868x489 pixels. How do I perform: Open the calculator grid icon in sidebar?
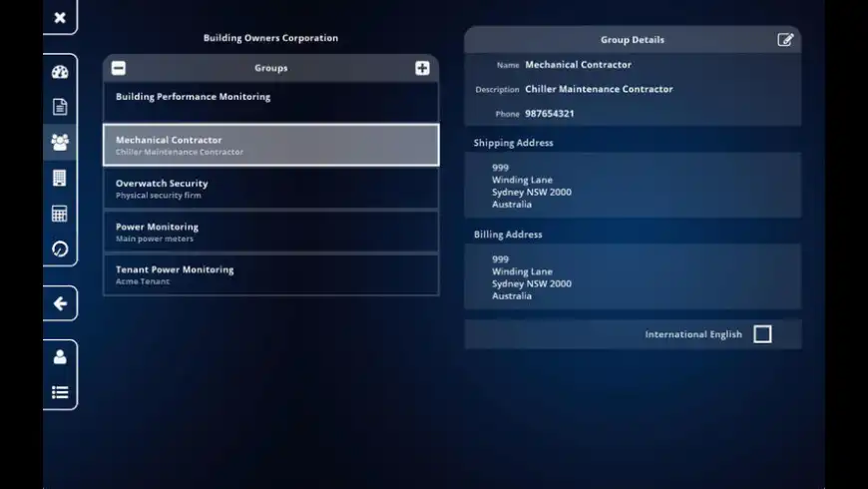click(59, 214)
